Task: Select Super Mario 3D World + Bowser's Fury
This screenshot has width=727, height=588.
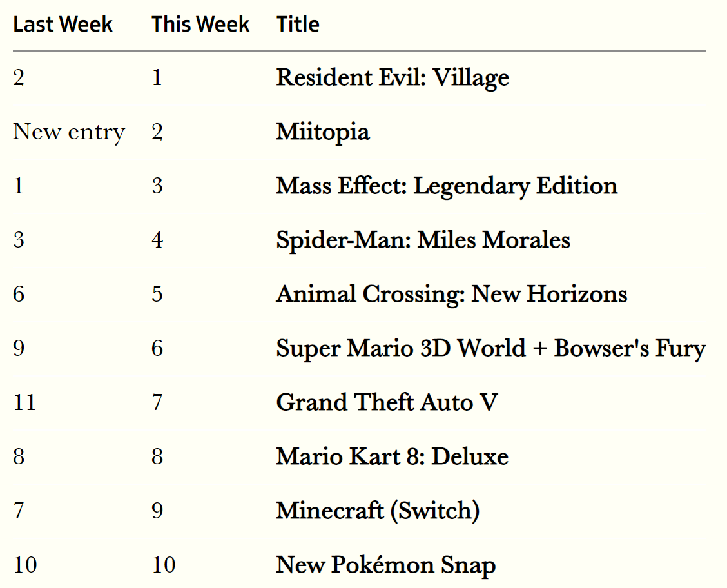Action: coord(491,348)
